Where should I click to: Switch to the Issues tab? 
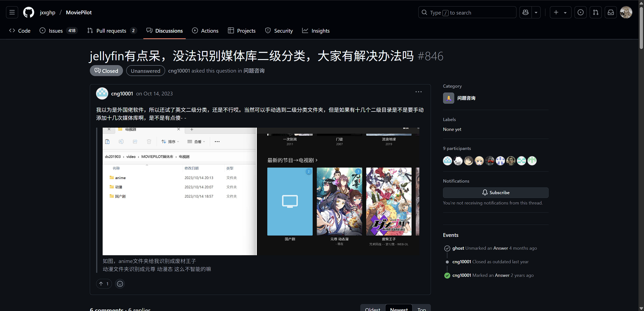58,31
